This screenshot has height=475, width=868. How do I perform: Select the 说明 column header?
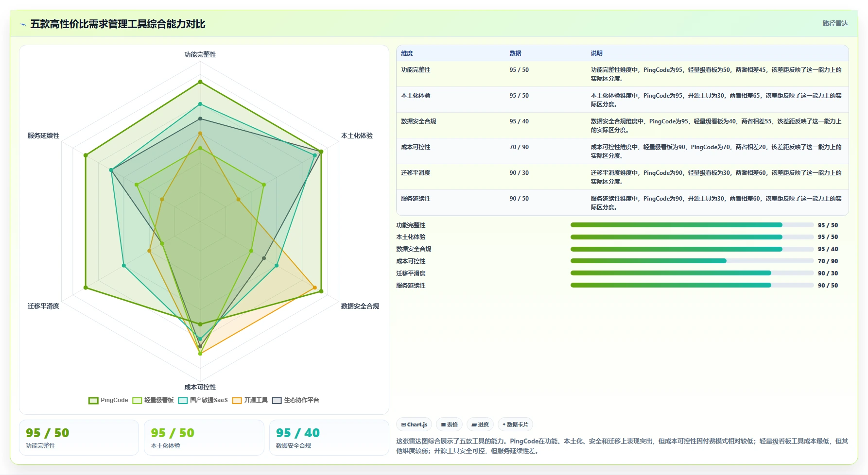coord(596,53)
